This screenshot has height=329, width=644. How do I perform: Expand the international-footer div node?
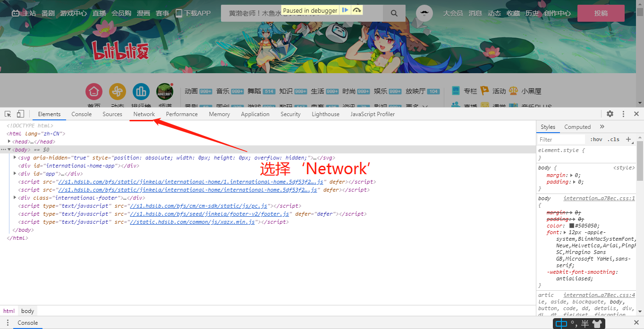(15, 198)
